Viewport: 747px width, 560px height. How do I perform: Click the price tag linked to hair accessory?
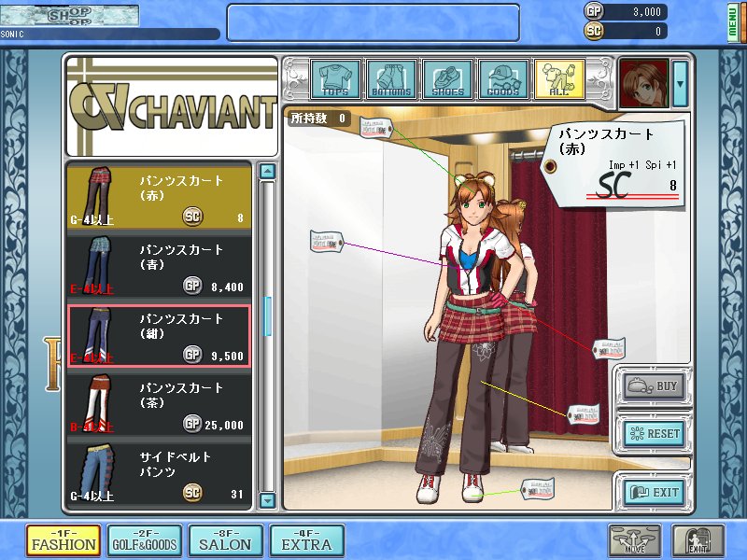375,128
